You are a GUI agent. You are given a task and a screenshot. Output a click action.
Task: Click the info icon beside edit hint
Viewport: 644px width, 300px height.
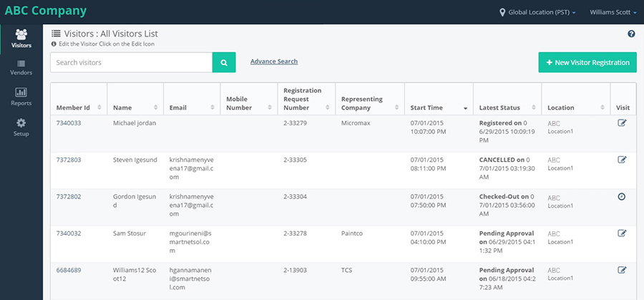[54, 44]
